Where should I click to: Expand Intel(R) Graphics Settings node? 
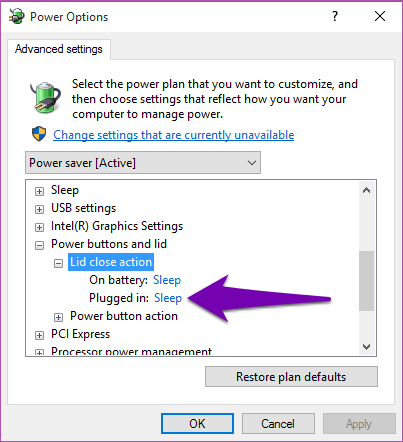pos(39,227)
